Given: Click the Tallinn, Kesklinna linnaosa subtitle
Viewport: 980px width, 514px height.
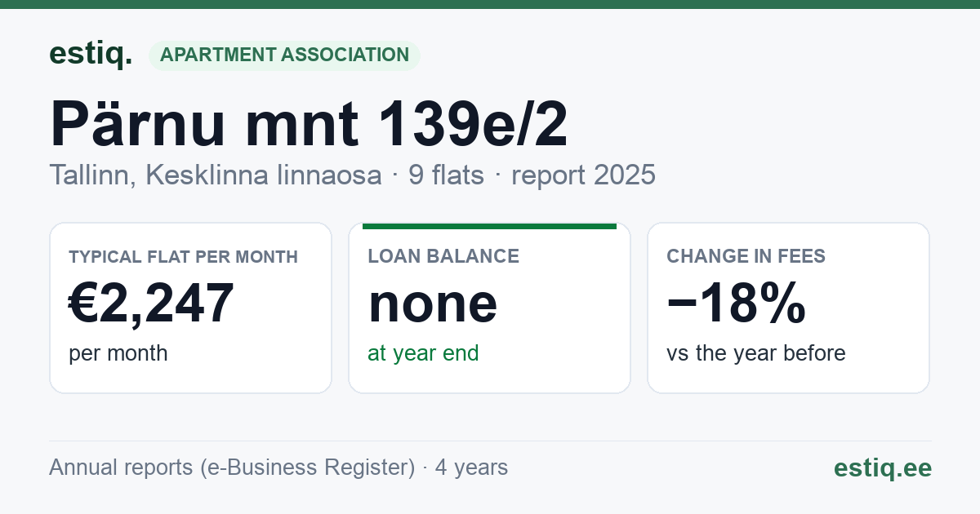Looking at the screenshot, I should coord(216,175).
